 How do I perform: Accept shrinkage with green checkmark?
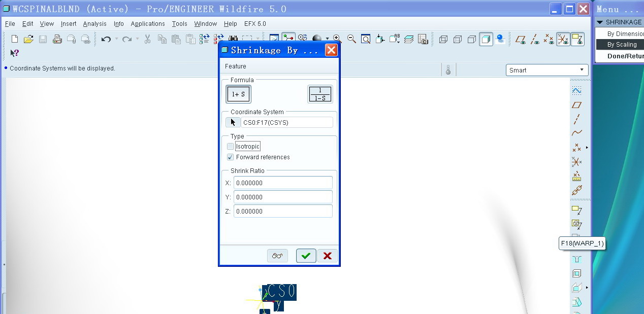tap(306, 256)
